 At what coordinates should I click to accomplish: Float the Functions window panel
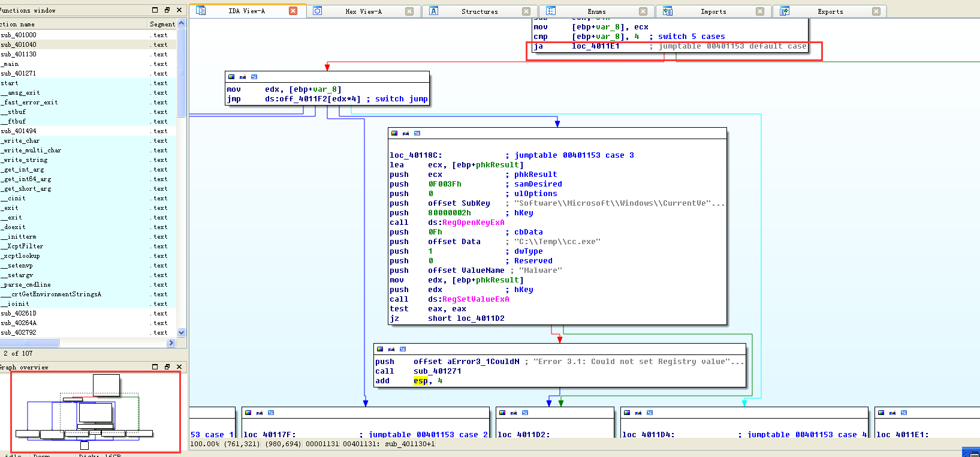167,10
